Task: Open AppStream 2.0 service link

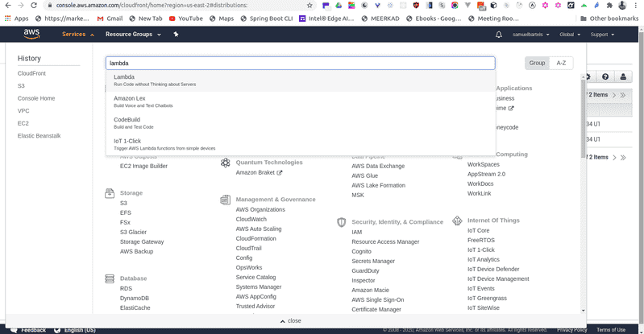Action: click(486, 175)
